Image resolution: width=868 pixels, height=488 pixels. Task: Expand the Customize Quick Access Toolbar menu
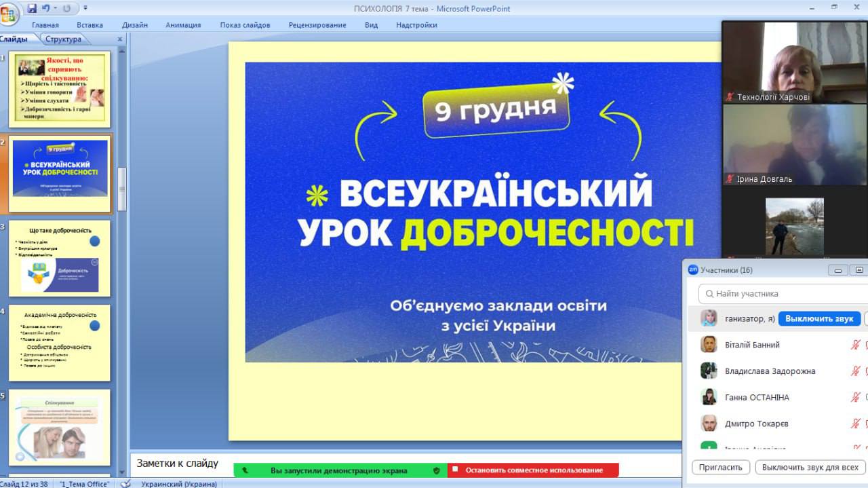coord(85,8)
